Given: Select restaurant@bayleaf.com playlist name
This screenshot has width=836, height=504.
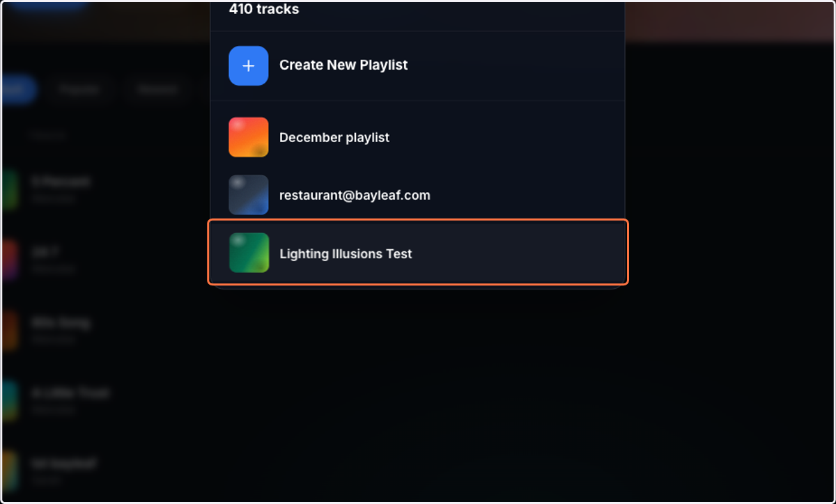Looking at the screenshot, I should 355,195.
